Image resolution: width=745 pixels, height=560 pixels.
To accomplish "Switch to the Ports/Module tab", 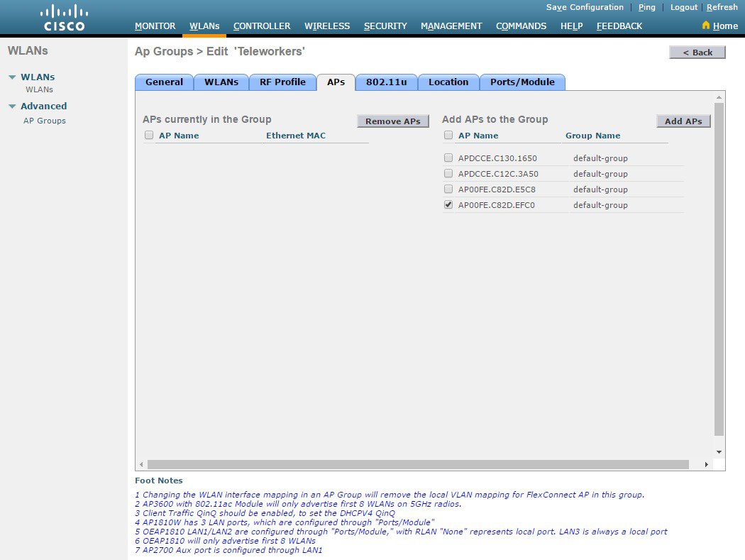I will coord(523,82).
